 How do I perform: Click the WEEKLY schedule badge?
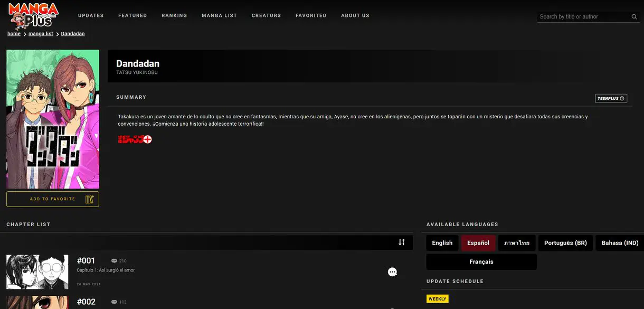pos(437,299)
